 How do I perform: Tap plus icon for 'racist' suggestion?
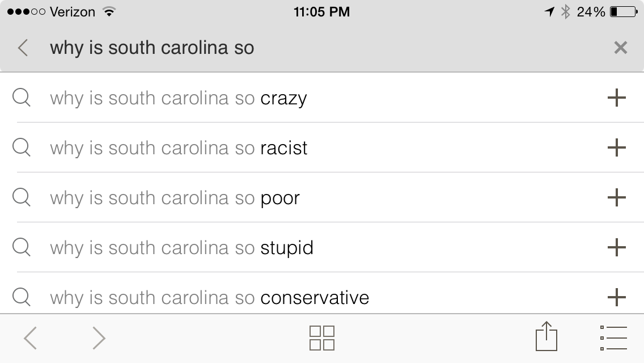(617, 148)
